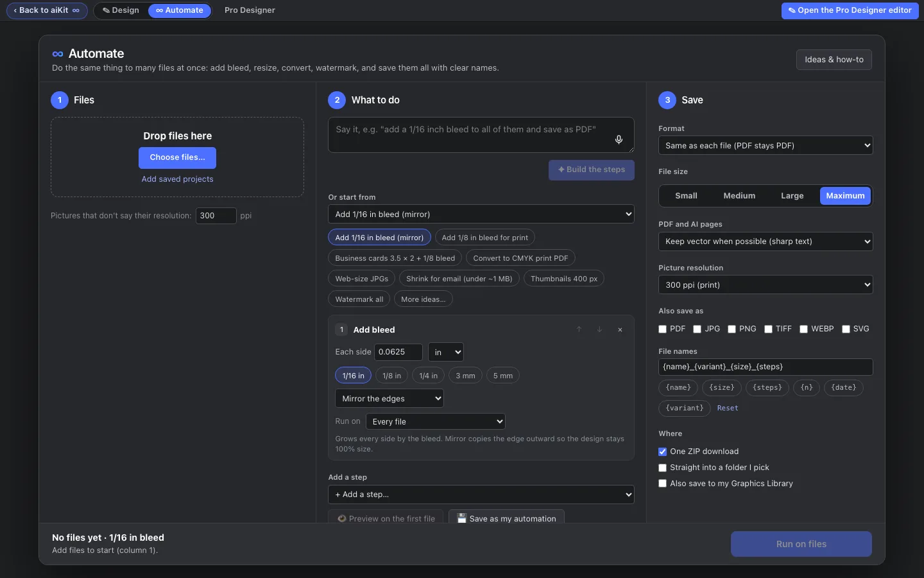
Task: Enable Straight into a folder I pick
Action: pyautogui.click(x=663, y=468)
